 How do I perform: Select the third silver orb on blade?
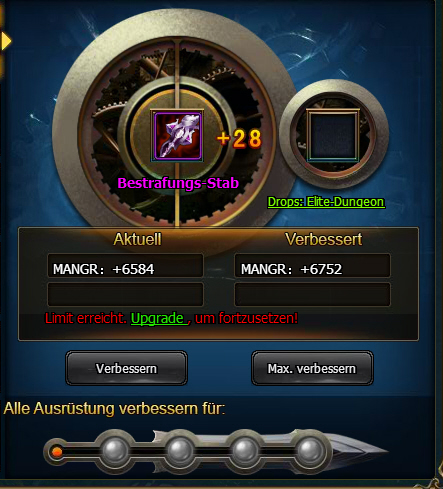(180, 451)
